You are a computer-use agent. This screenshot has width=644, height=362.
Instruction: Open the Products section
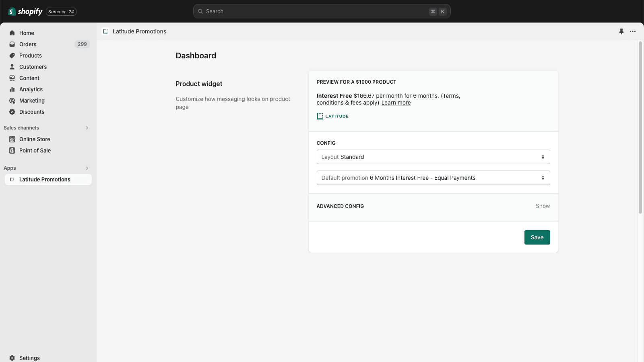(x=31, y=56)
